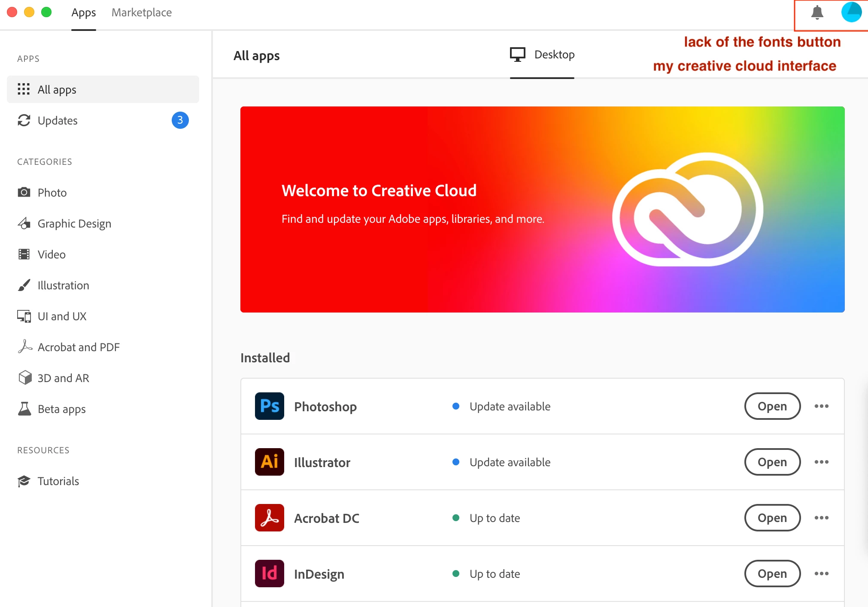Open Photoshop's more options menu

coord(821,406)
